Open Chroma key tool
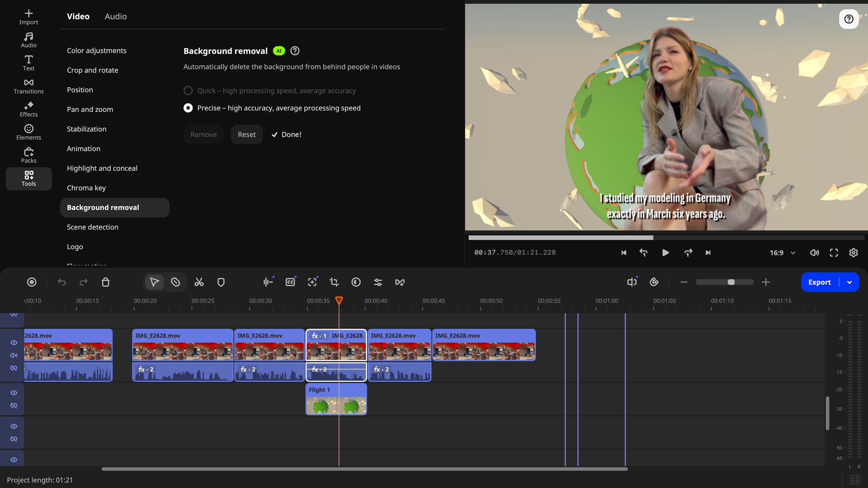This screenshot has height=488, width=868. pyautogui.click(x=86, y=187)
